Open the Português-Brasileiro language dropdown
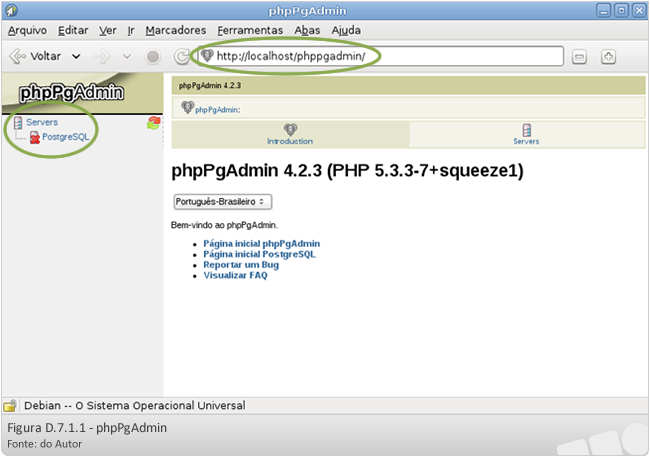The width and height of the screenshot is (650, 457). click(223, 202)
